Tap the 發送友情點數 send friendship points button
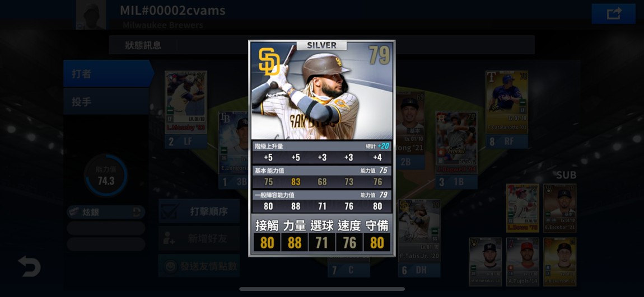The height and width of the screenshot is (297, 644). (x=199, y=266)
